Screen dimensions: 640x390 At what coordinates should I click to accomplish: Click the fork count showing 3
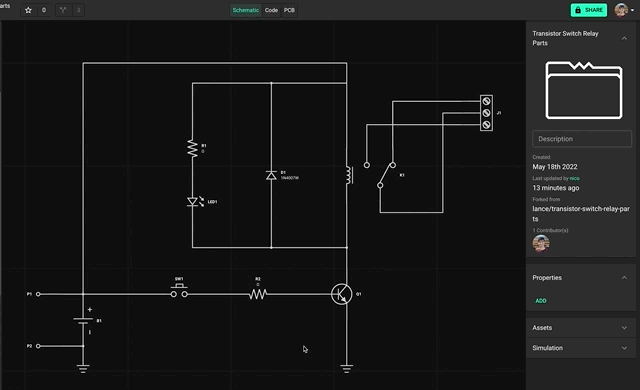(78, 10)
